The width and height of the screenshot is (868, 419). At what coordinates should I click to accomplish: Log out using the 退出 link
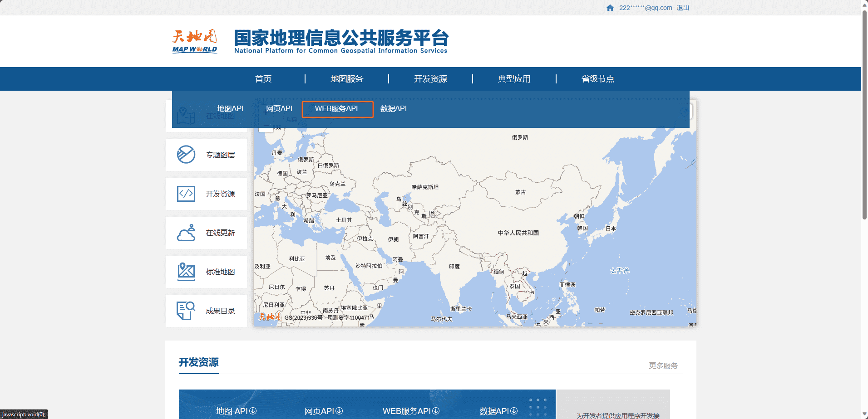[x=683, y=8]
